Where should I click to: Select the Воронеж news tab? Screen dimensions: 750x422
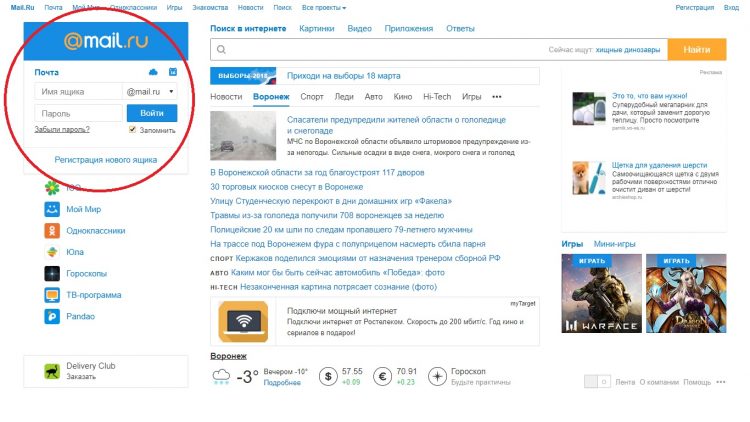pos(271,97)
